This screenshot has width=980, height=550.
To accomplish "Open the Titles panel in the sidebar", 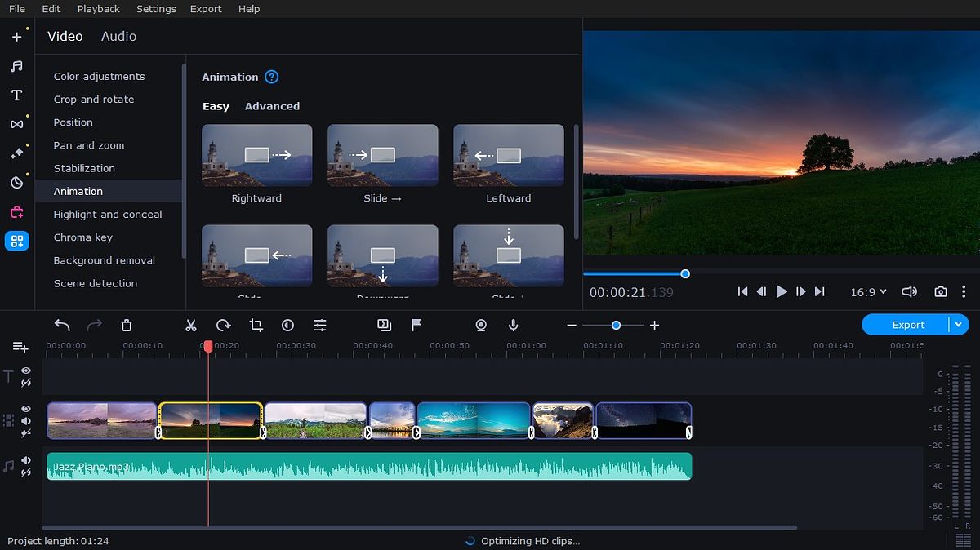I will 18,95.
